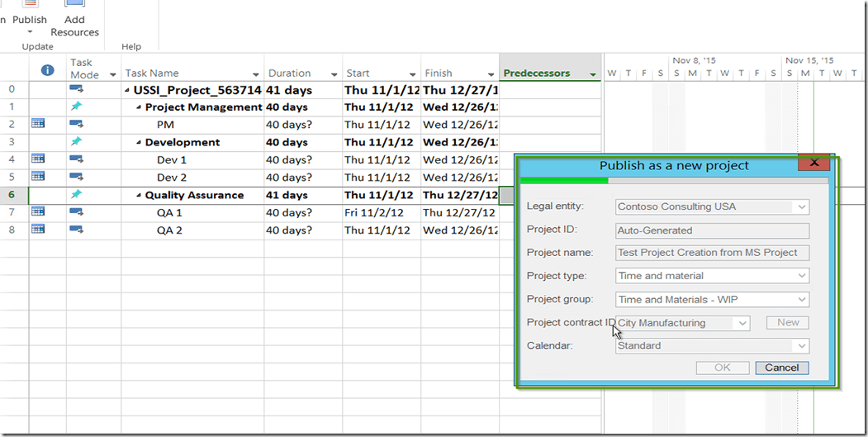868x437 pixels.
Task: Open the Predecessors column filter arrow
Action: point(593,74)
